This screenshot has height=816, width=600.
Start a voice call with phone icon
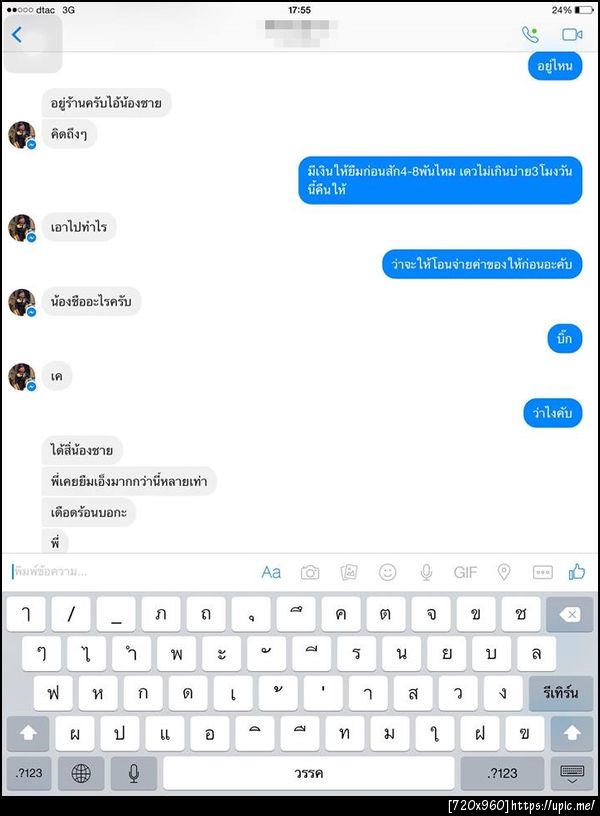530,34
